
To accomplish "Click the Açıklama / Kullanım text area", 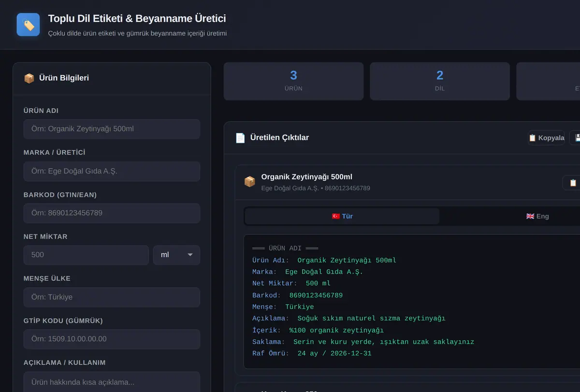I will point(112,382).
